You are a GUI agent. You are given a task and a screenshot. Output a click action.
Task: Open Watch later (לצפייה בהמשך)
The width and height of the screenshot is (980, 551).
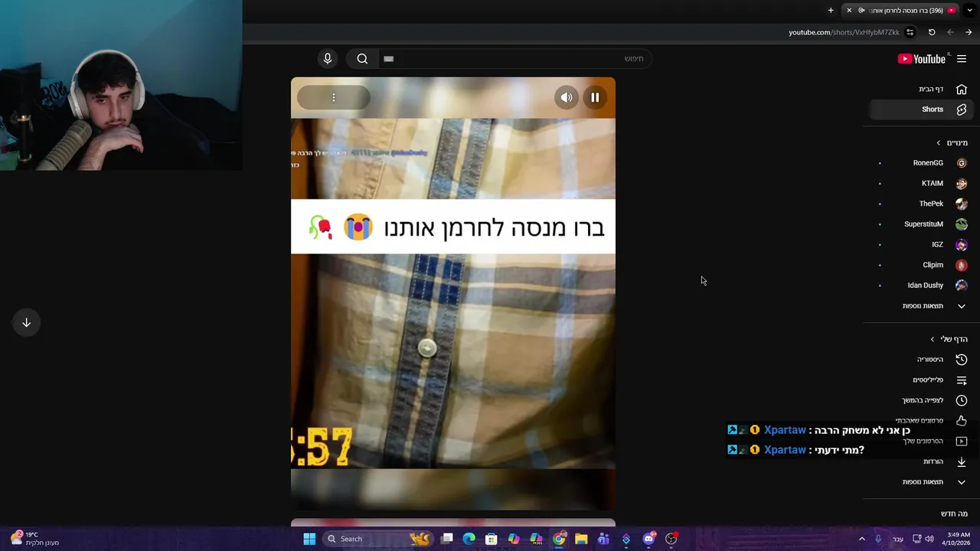921,400
